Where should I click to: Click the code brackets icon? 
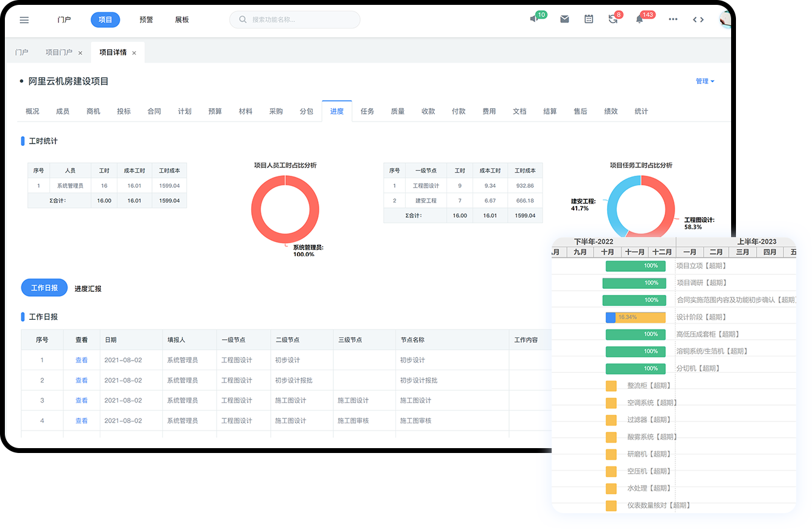pos(698,19)
